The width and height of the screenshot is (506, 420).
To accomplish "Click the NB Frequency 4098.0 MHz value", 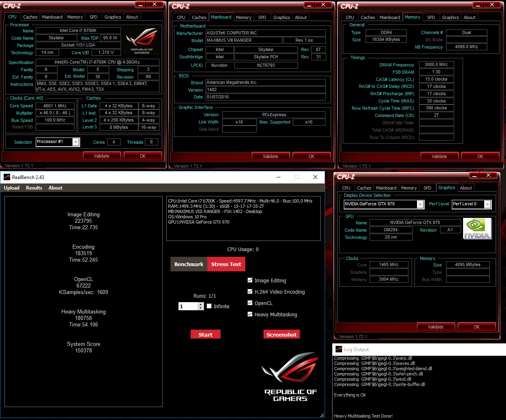I will tap(467, 47).
